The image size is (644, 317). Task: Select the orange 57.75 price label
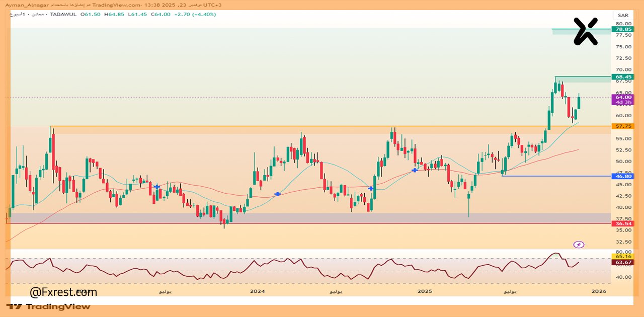click(622, 126)
